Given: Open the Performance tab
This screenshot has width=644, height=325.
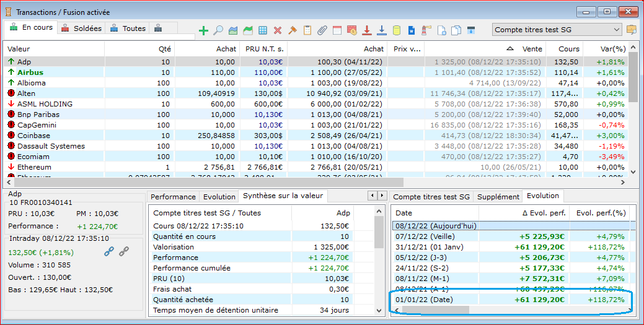Looking at the screenshot, I should click(173, 197).
